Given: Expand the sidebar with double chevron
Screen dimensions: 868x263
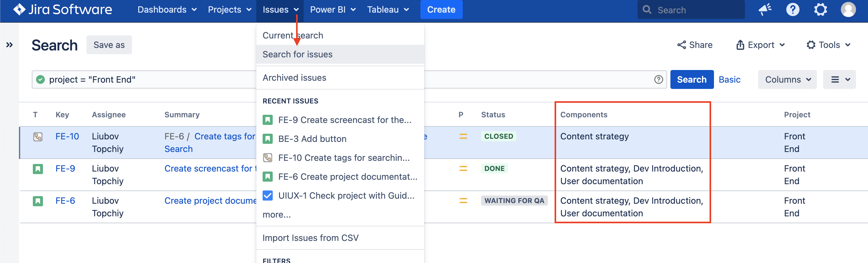Looking at the screenshot, I should pos(9,45).
